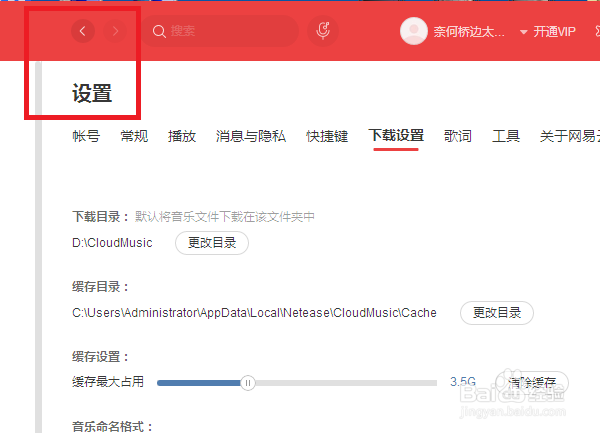Go back with the left arrow button
This screenshot has width=600, height=433.
(x=83, y=31)
